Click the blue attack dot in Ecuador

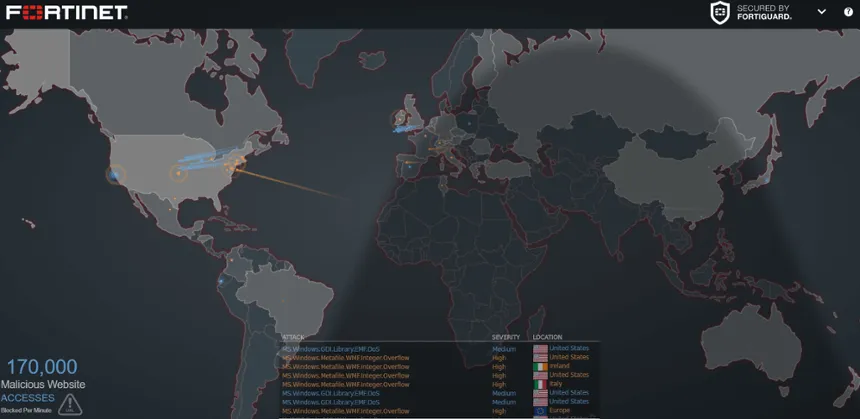221,281
